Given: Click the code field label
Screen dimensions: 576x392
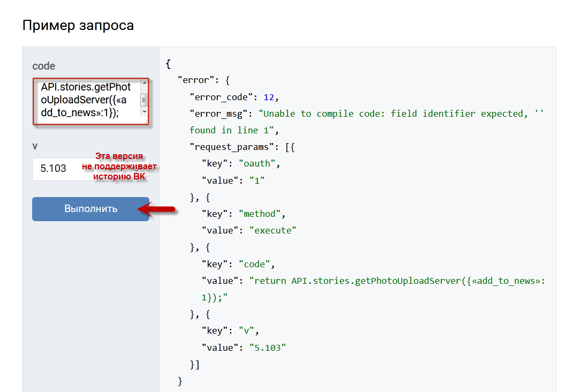Looking at the screenshot, I should (x=44, y=66).
